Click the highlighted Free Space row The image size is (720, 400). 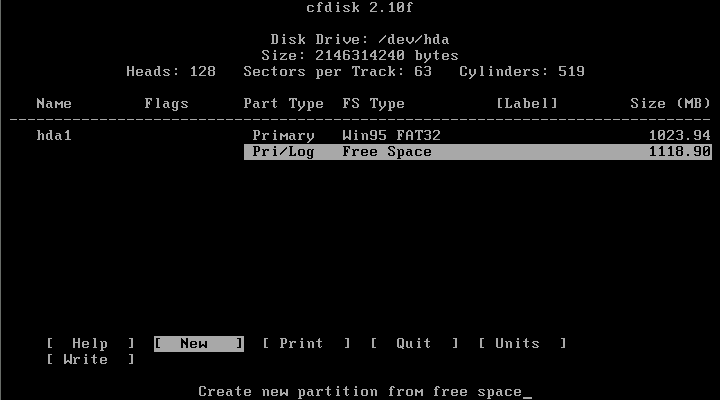click(x=477, y=152)
